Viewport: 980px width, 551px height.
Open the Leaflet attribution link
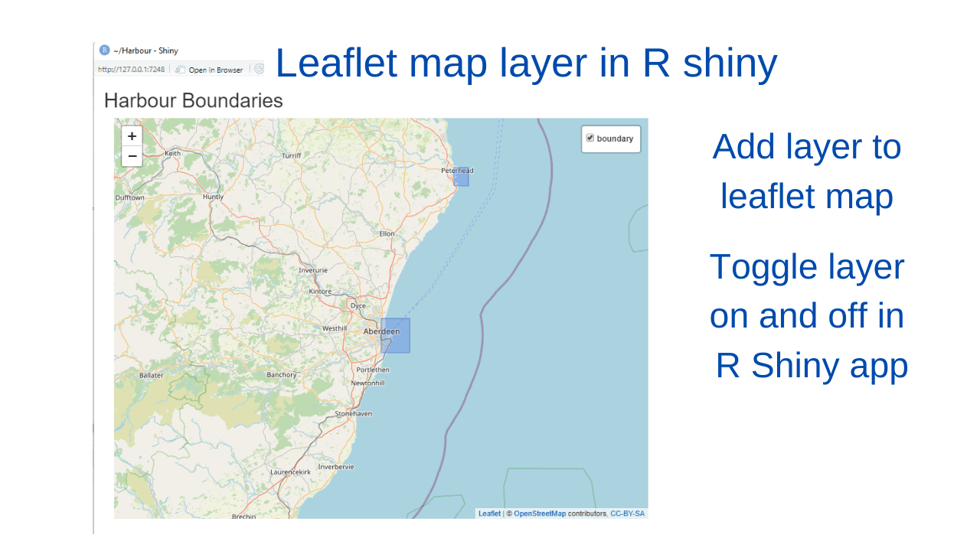[489, 514]
